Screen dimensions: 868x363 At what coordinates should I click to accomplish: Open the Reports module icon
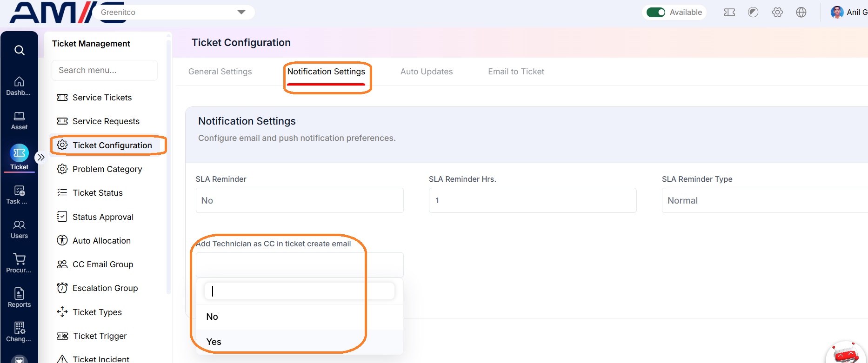(19, 298)
